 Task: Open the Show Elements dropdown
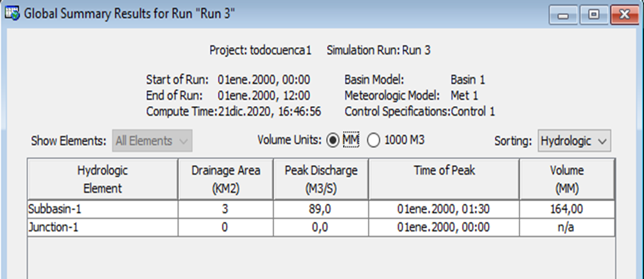tap(152, 140)
